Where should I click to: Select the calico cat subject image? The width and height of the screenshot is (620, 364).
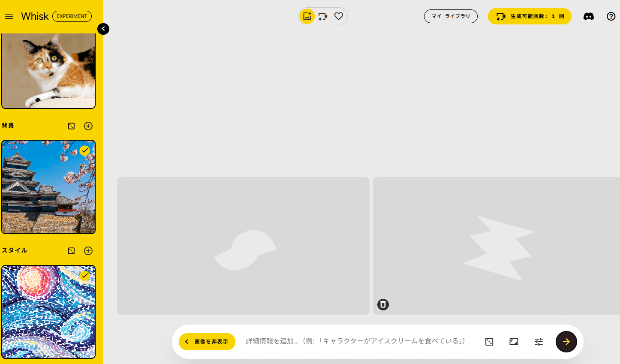(48, 71)
